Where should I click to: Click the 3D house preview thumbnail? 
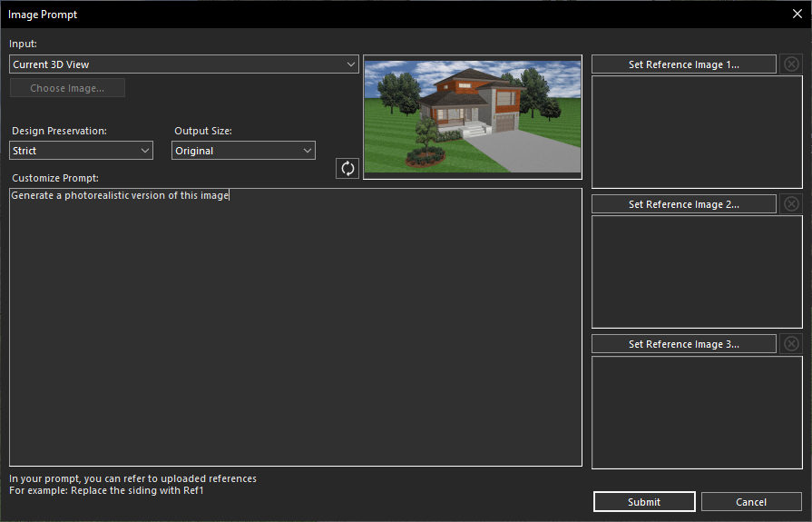pyautogui.click(x=473, y=117)
